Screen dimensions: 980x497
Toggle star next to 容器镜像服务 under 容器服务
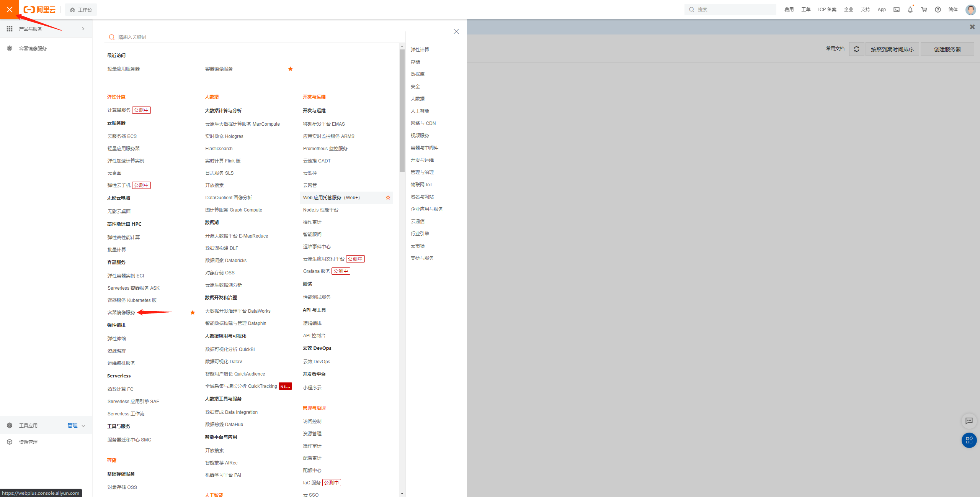(193, 313)
